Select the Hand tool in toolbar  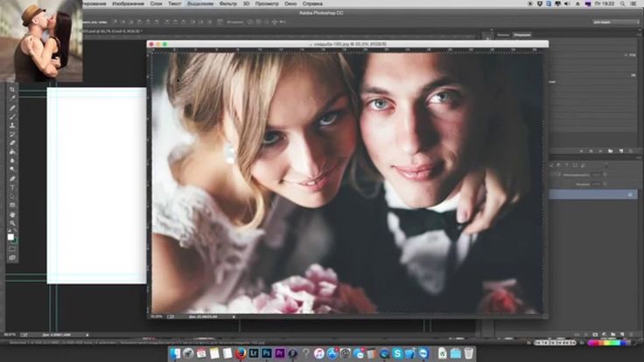[12, 214]
